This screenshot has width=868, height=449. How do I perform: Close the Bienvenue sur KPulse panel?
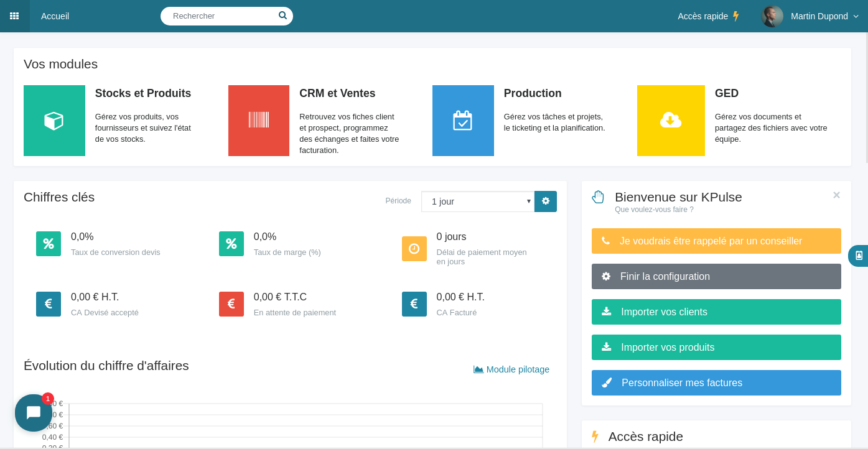[x=836, y=195]
